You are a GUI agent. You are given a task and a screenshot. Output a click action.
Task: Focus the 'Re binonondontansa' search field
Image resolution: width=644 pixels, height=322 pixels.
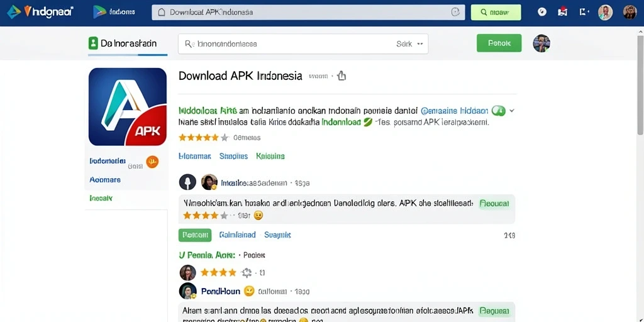tap(303, 44)
